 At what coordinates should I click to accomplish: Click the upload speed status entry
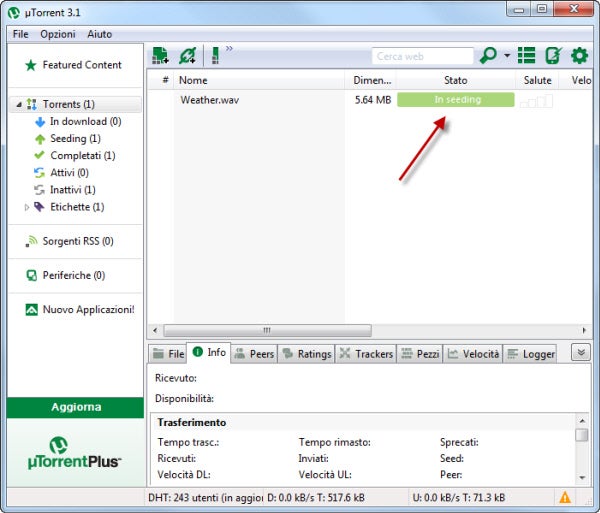click(459, 498)
